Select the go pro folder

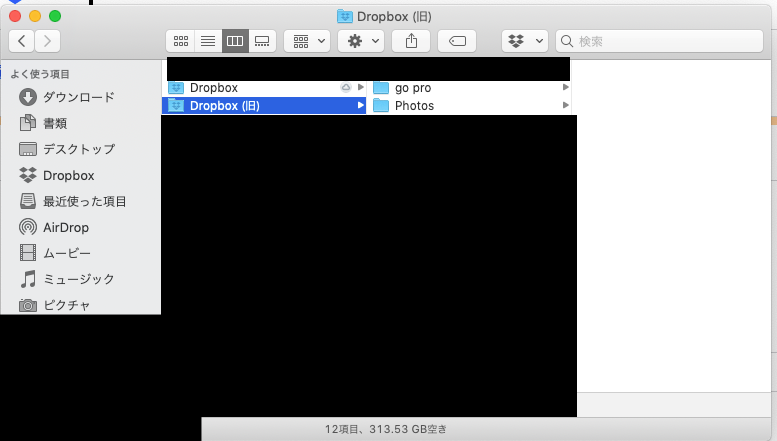(x=468, y=88)
